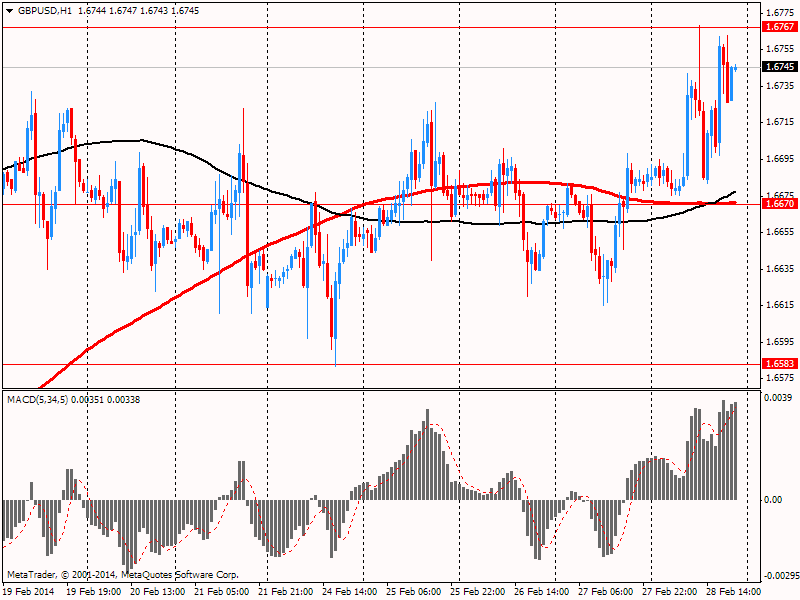Select the 21 Feb 21:00 time label
The height and width of the screenshot is (600, 800).
coord(286,592)
